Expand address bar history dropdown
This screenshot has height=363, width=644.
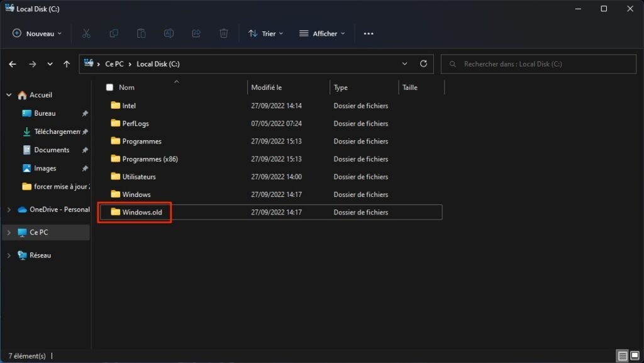point(404,64)
